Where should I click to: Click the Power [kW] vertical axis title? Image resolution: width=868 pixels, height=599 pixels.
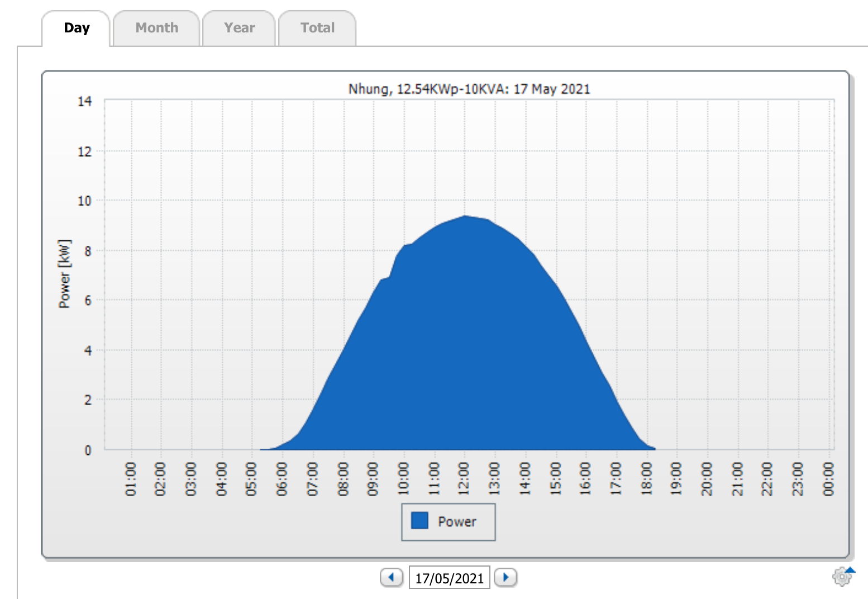[x=65, y=274]
